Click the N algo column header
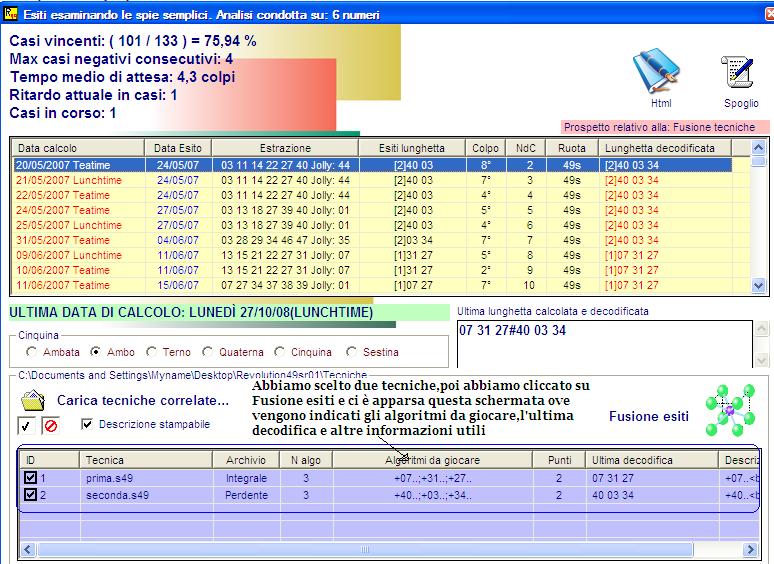The height and width of the screenshot is (564, 774). (x=306, y=460)
